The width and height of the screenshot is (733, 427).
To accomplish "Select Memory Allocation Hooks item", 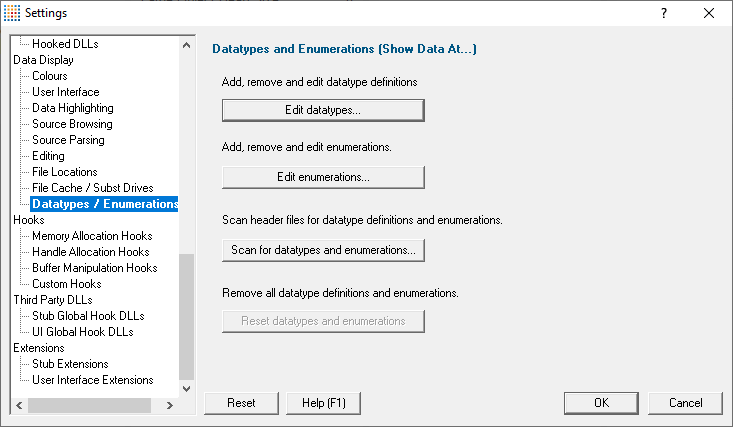I will [x=92, y=236].
